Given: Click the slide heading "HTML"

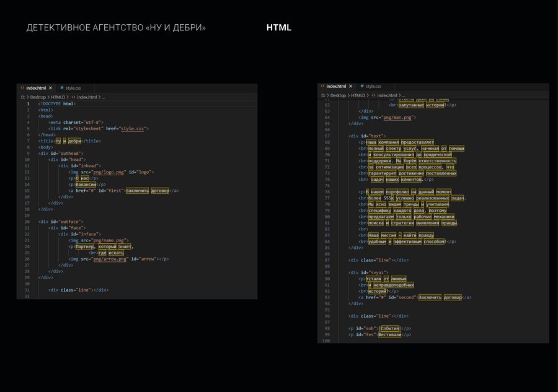Looking at the screenshot, I should click(279, 28).
